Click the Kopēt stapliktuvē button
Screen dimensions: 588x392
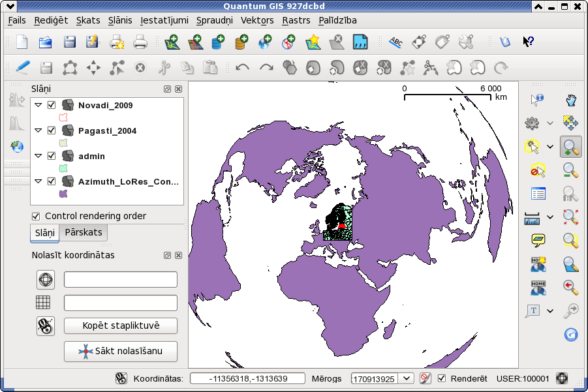click(x=121, y=325)
